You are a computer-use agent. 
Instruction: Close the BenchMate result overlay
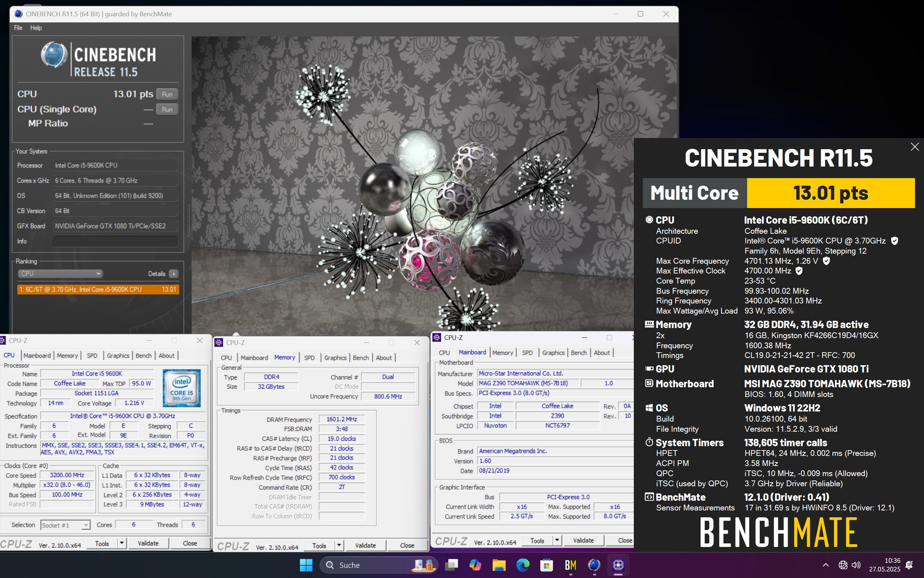coord(915,147)
